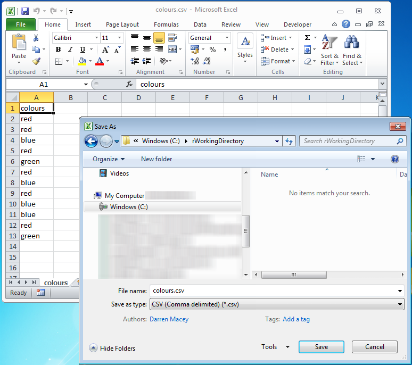
Task: Click the Cut scissors icon
Action: pos(36,38)
